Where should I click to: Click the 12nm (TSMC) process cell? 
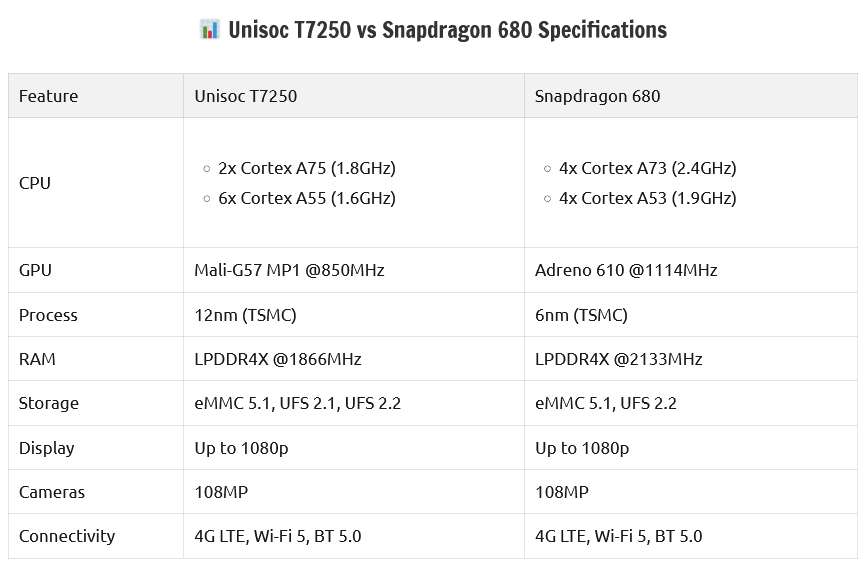[x=245, y=315]
